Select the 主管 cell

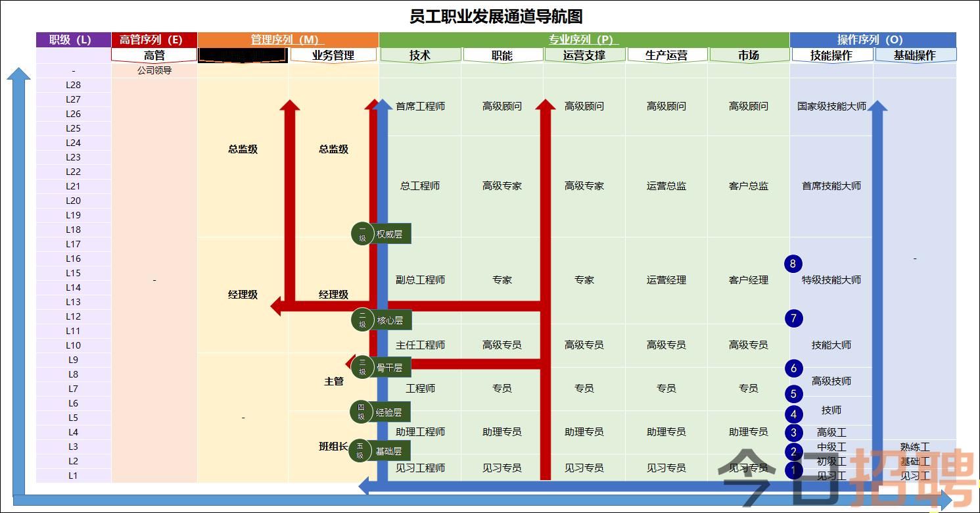coord(334,381)
